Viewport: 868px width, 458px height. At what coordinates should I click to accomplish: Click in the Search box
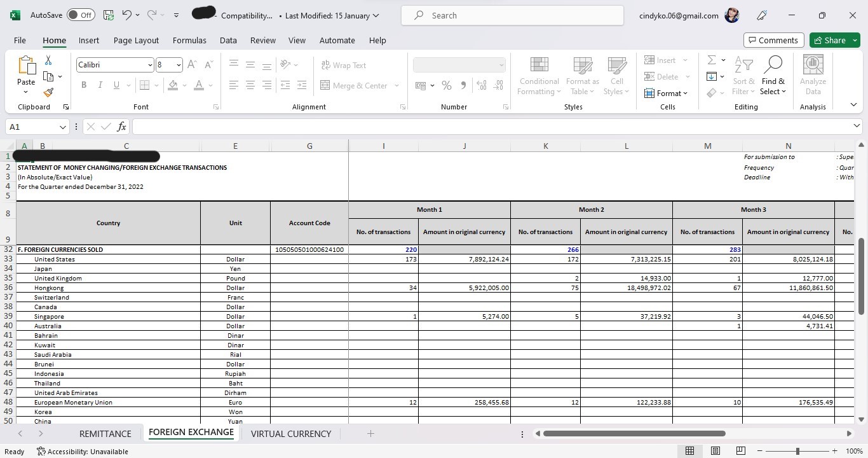(512, 15)
